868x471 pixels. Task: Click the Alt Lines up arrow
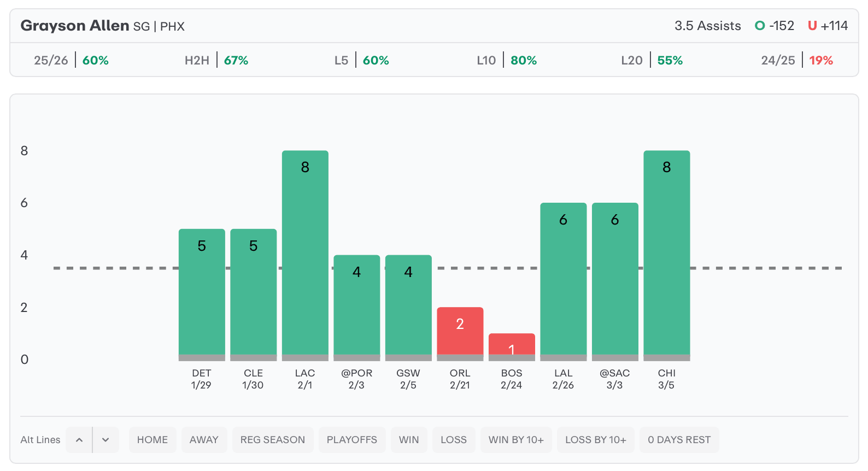[79, 440]
